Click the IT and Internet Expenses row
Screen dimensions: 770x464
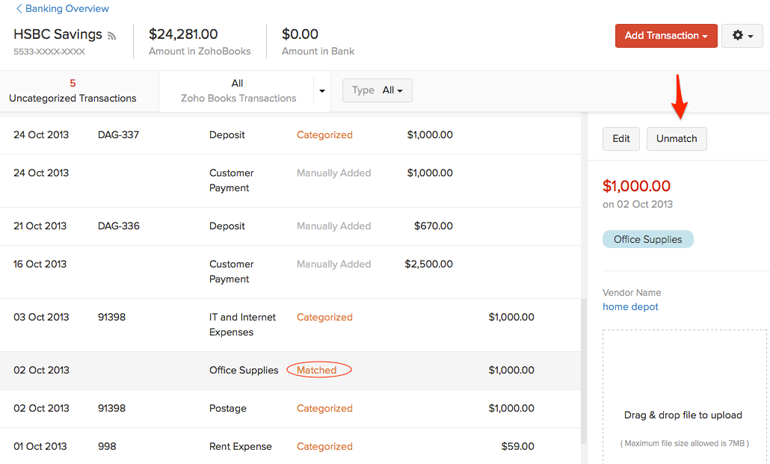[290, 324]
